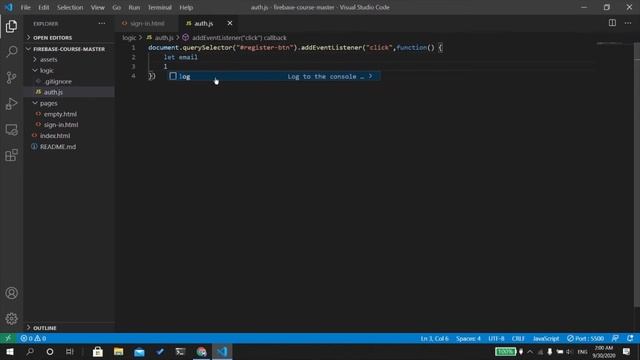The image size is (640, 360).
Task: Open the Source Control view
Action: 11,78
